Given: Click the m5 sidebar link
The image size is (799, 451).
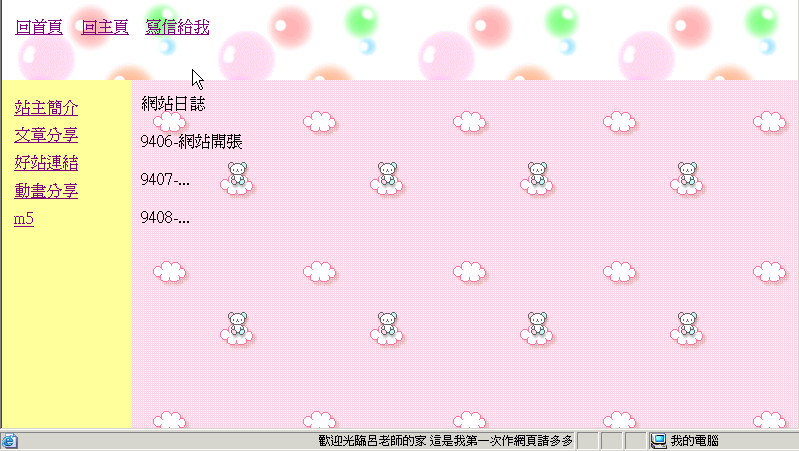Looking at the screenshot, I should pyautogui.click(x=24, y=219).
